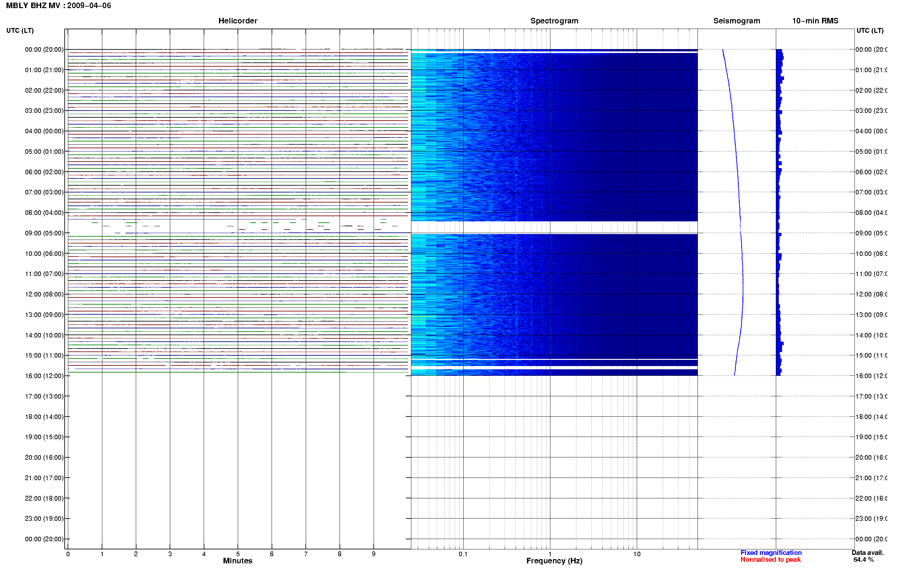Click the left time label '21:00 (17:00)'

click(x=44, y=478)
